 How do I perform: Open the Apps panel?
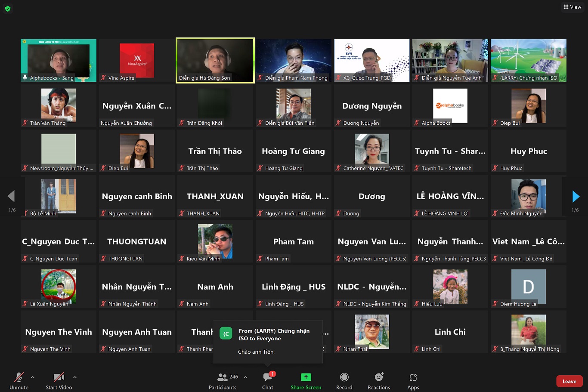(413, 380)
